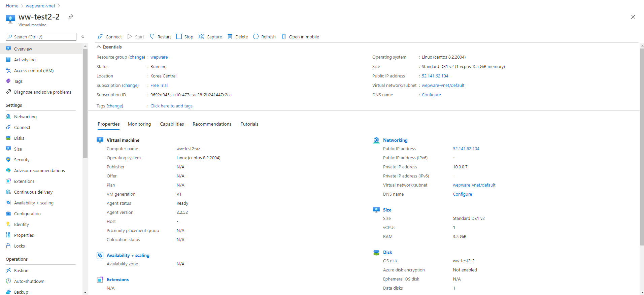Viewport: 644px width, 295px height.
Task: Click Networking properties public IP 52.141.62.104
Action: (466, 149)
